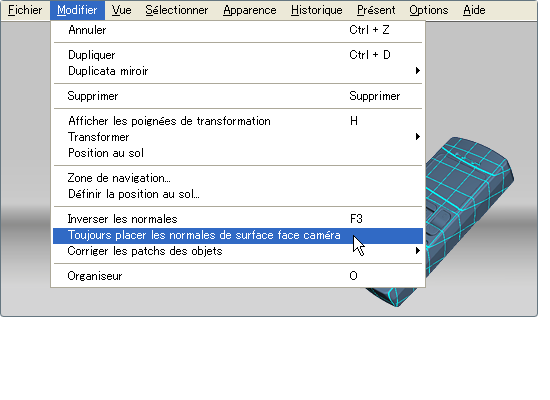Select the Dupliquer menu entry

(x=238, y=55)
